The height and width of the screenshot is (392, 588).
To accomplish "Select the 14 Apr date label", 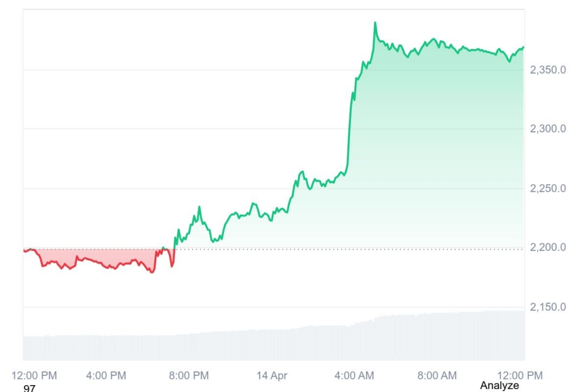I will click(x=272, y=376).
